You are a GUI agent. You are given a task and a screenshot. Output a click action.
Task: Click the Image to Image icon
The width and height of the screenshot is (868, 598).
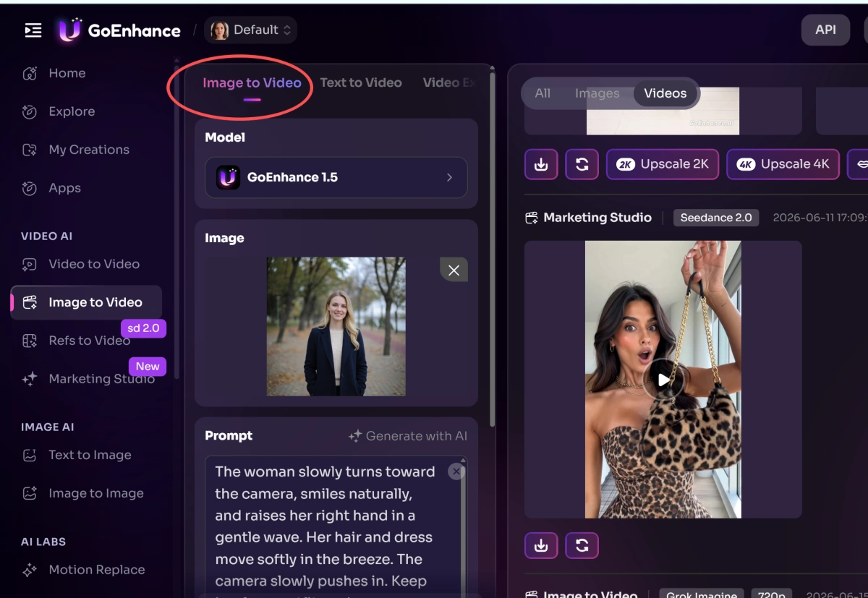click(30, 493)
